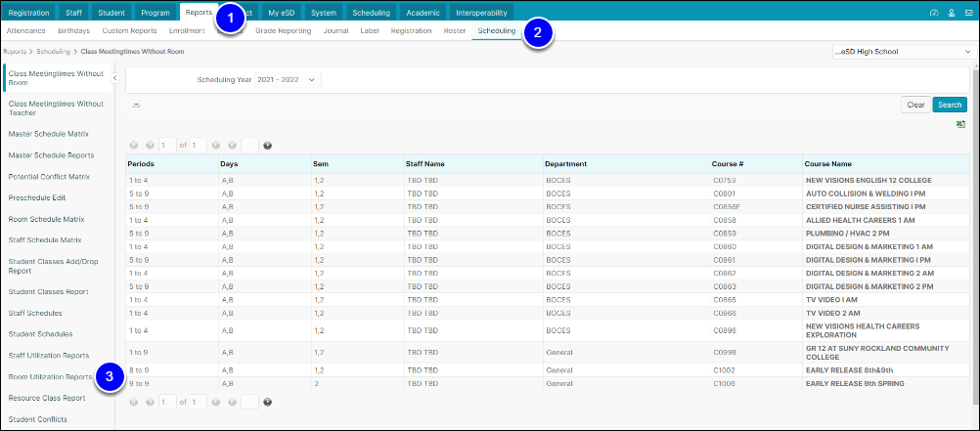Switch to the Program main tab

[x=156, y=13]
